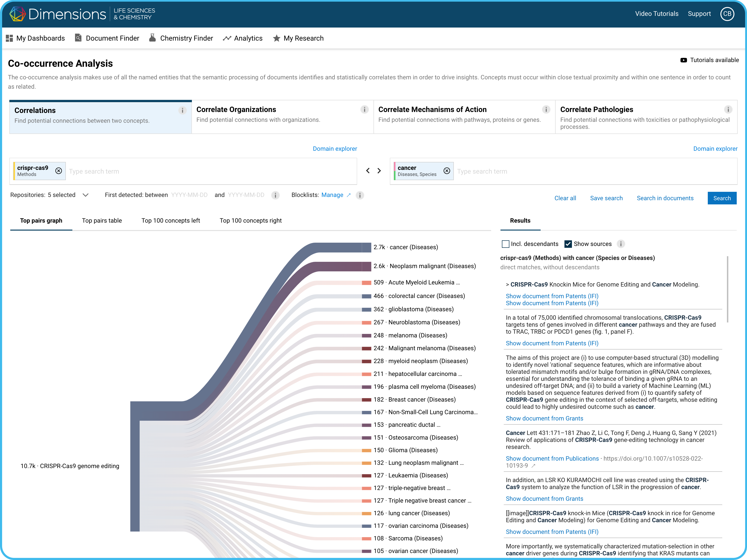The height and width of the screenshot is (560, 747).
Task: Remove the crispr-cas9 search chip
Action: (59, 171)
